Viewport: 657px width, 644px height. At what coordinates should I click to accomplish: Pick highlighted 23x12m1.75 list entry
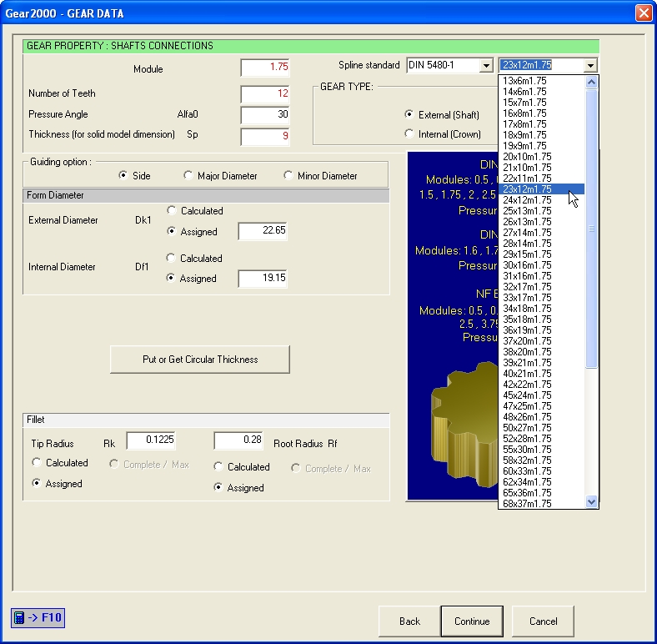tap(541, 189)
